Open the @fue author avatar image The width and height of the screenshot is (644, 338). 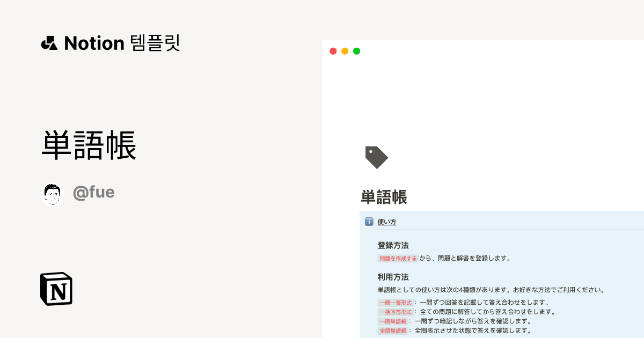[52, 194]
